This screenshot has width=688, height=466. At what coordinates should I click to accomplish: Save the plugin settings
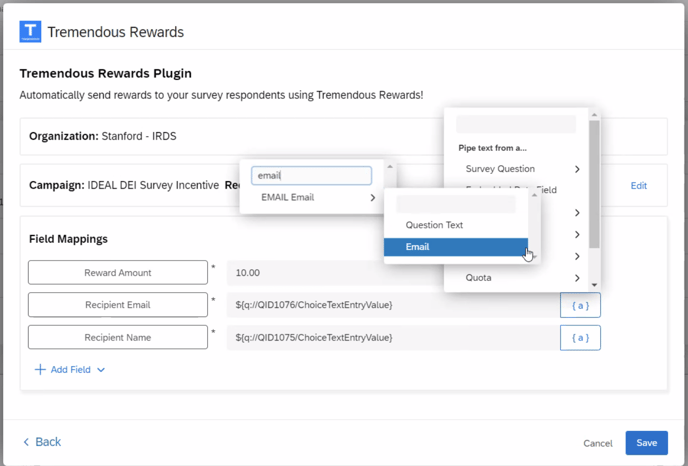click(x=647, y=443)
